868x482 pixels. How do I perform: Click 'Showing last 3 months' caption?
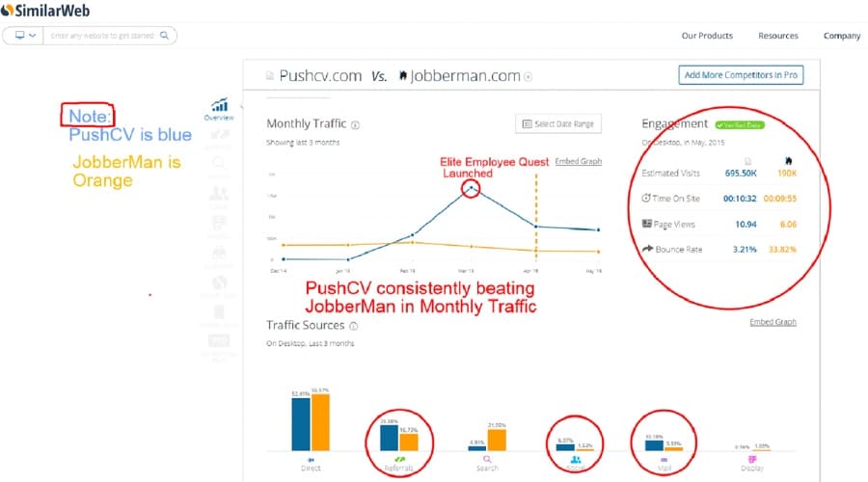(x=303, y=143)
